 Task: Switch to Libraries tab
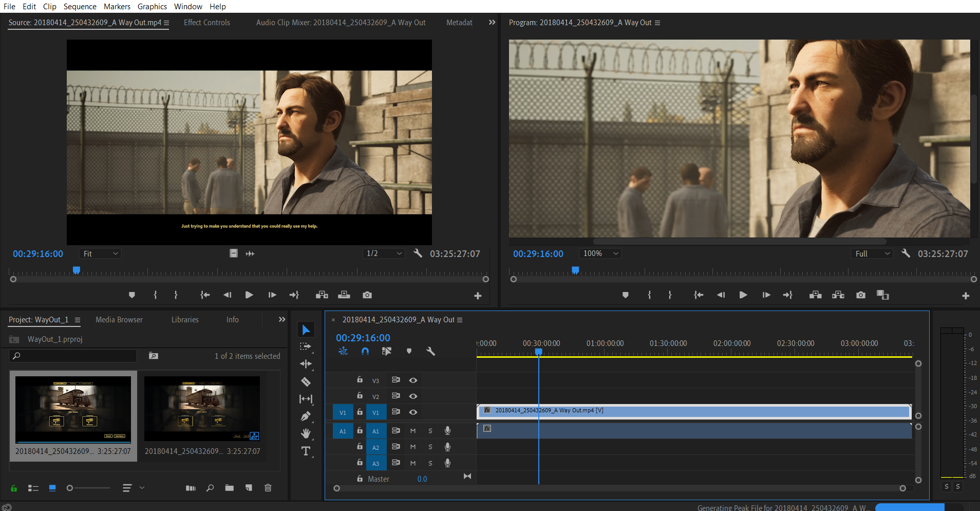(x=185, y=320)
